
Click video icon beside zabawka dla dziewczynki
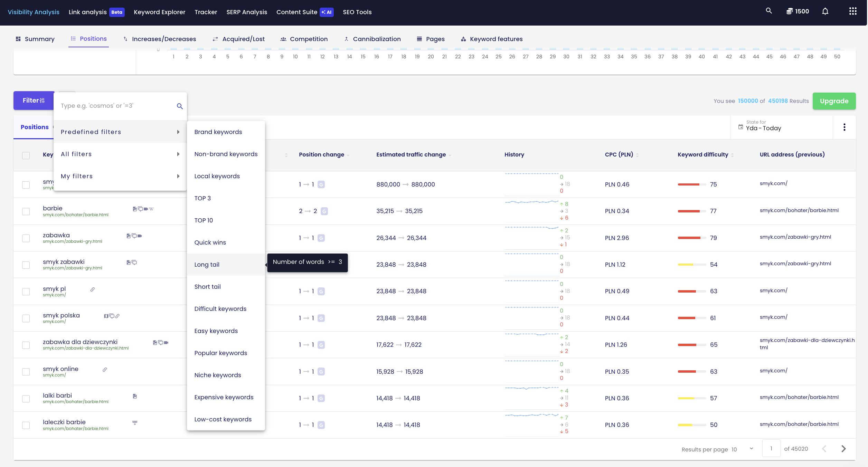point(166,343)
